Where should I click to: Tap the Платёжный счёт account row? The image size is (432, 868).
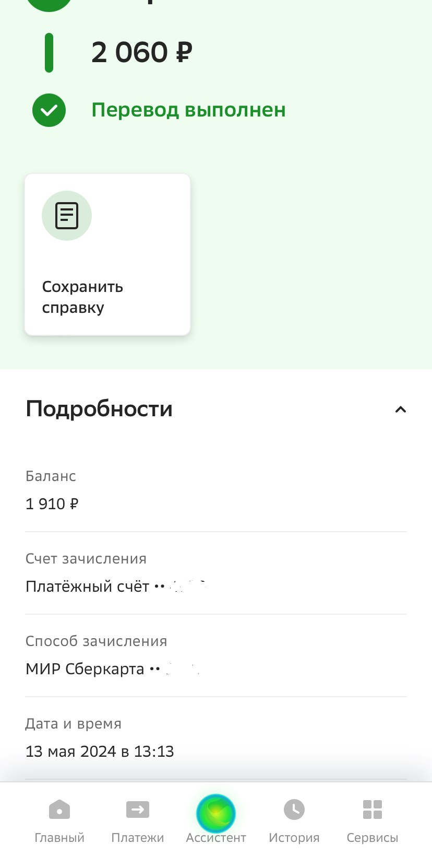coord(115,587)
